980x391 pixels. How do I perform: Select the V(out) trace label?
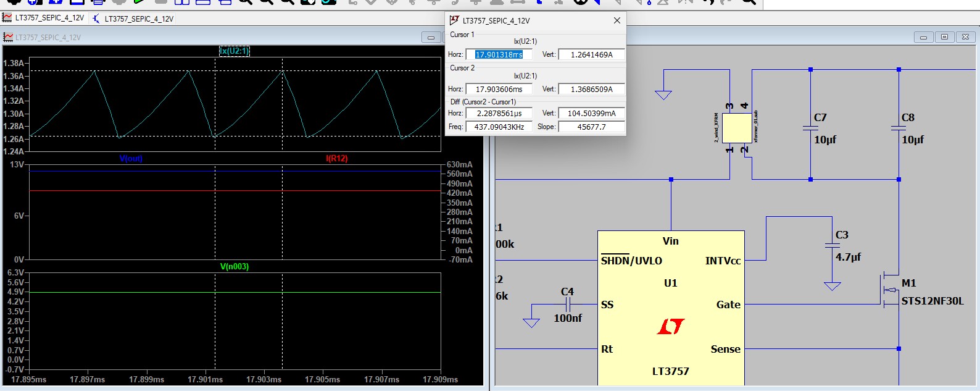point(131,159)
